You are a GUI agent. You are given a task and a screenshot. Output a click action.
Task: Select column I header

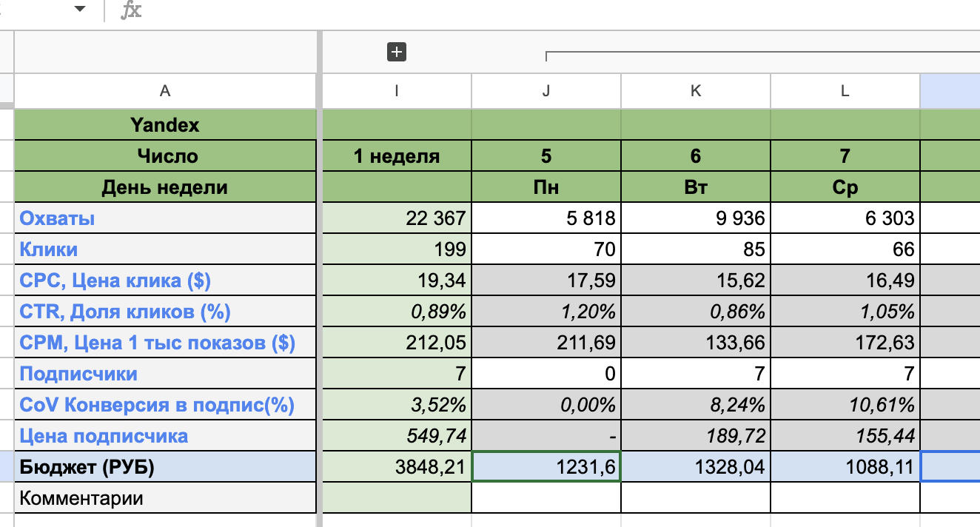pyautogui.click(x=397, y=91)
